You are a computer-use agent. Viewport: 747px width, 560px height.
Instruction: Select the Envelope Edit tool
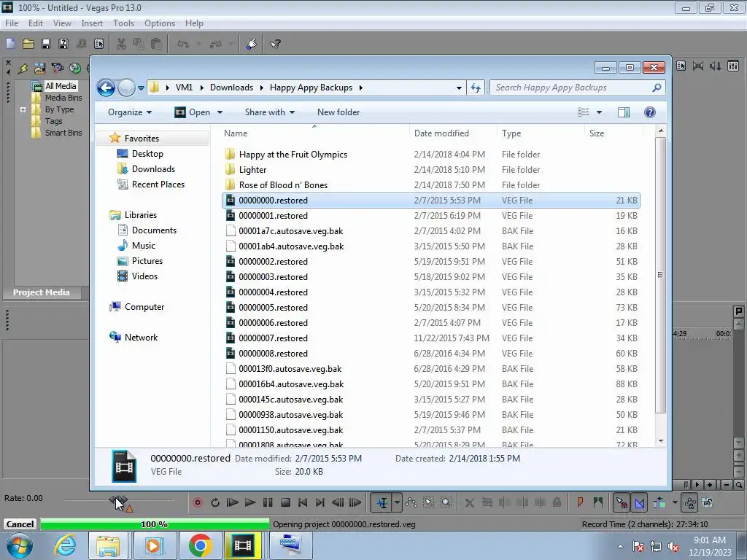411,502
